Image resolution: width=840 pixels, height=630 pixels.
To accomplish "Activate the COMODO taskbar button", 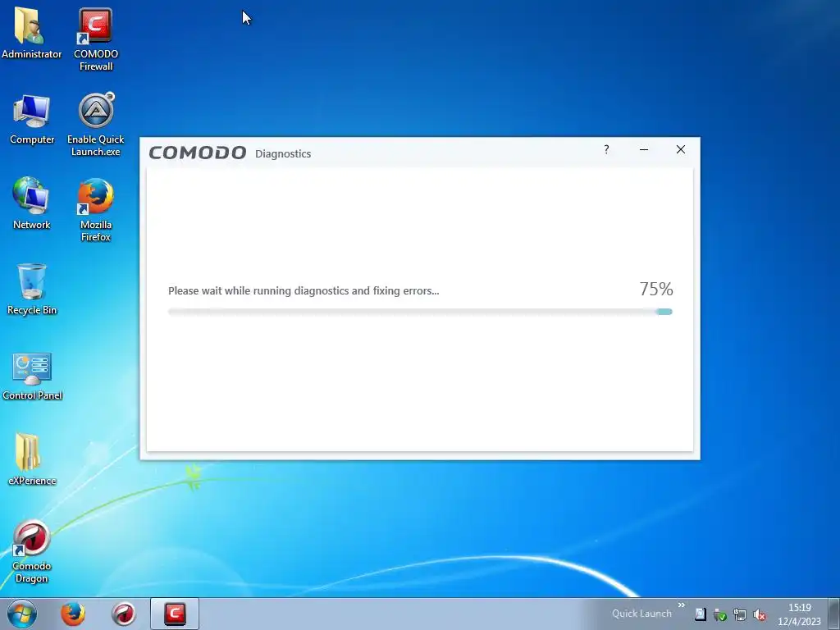I will click(174, 614).
